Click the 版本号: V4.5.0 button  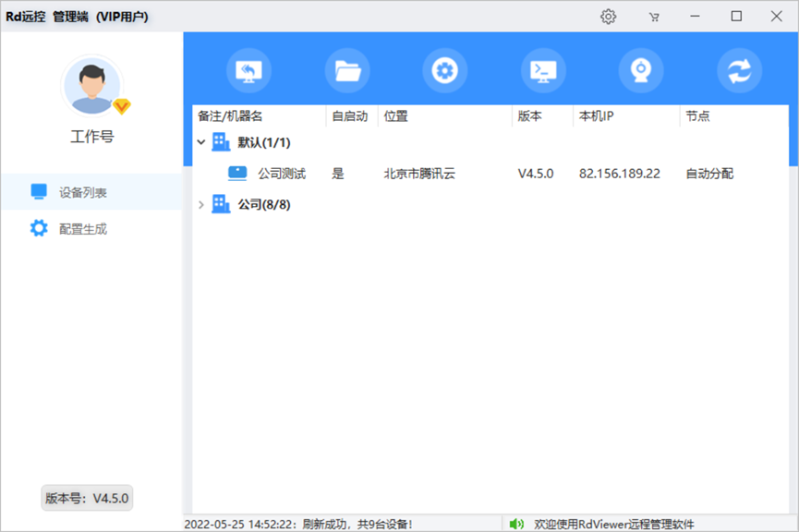(87, 498)
